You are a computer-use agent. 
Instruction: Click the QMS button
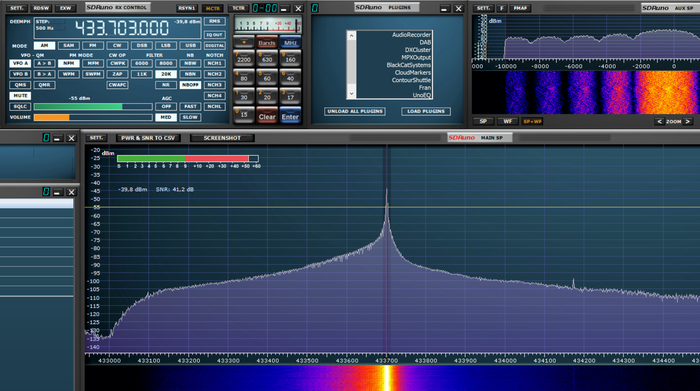pyautogui.click(x=20, y=85)
